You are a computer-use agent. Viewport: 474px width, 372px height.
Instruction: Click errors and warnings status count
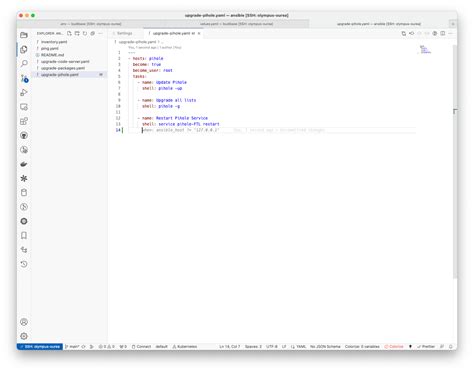click(107, 347)
